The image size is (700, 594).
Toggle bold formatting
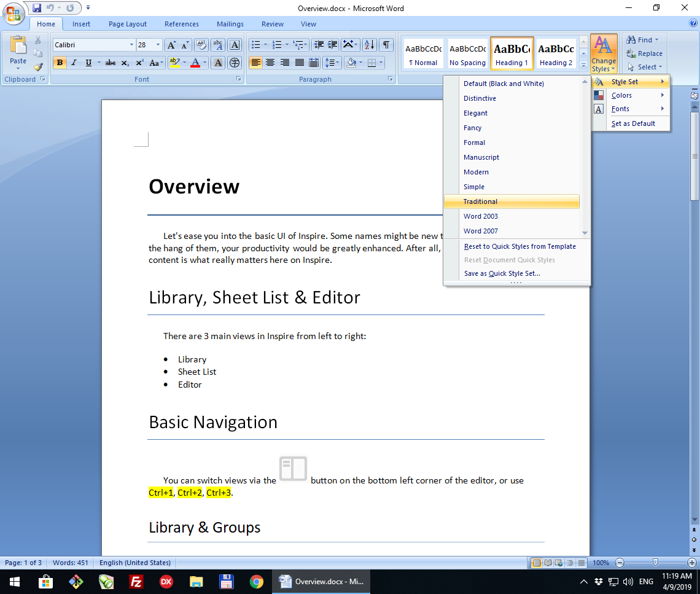point(60,63)
